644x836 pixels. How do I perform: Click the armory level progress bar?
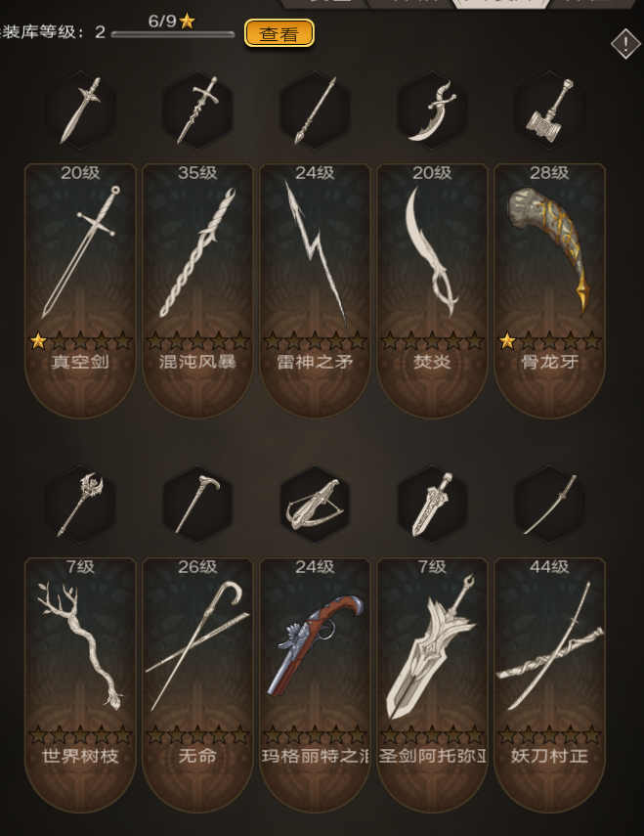(173, 34)
